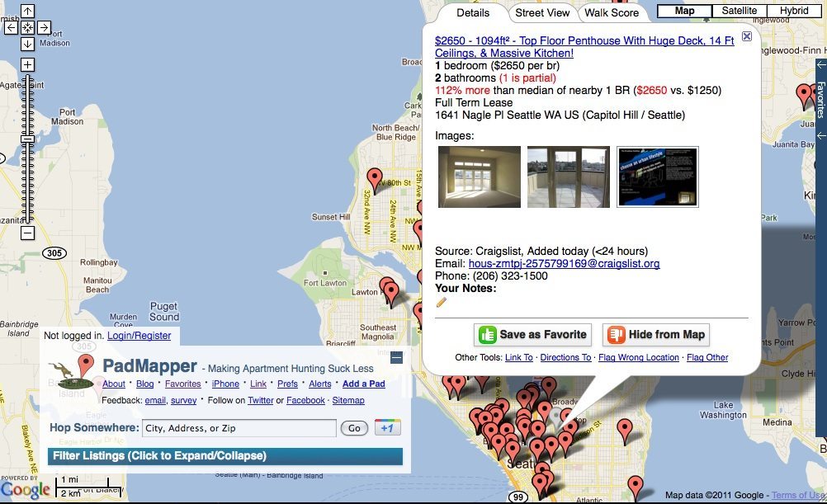Pan the map up with arrow
The height and width of the screenshot is (504, 827).
point(27,12)
